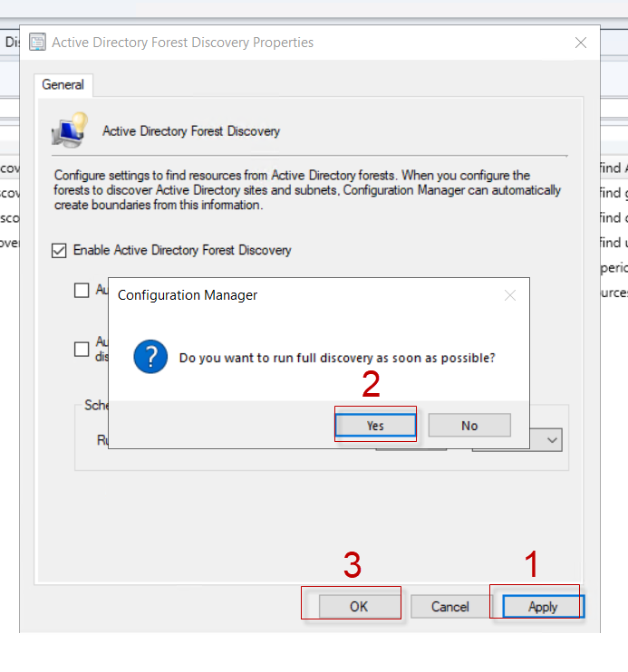This screenshot has height=672, width=628.
Task: Close the Configuration Manager prompt dialog
Action: tap(510, 295)
